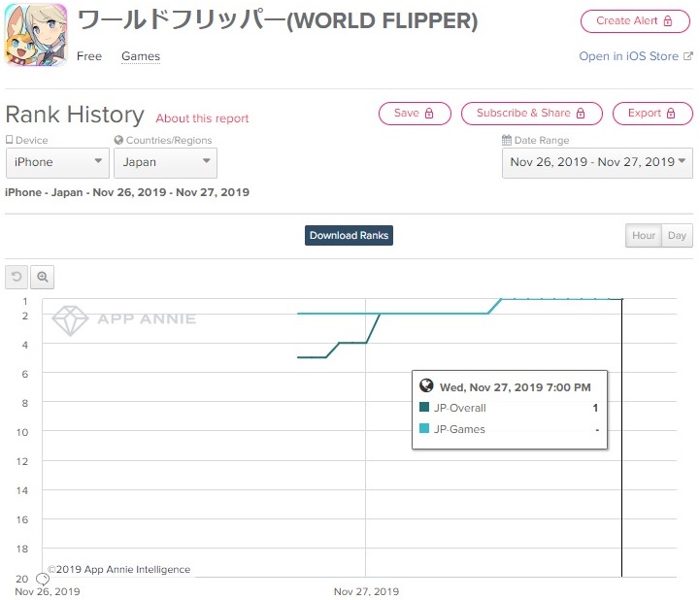Click the reset zoom undo icon
Image resolution: width=700 pixels, height=600 pixels.
pos(17,277)
